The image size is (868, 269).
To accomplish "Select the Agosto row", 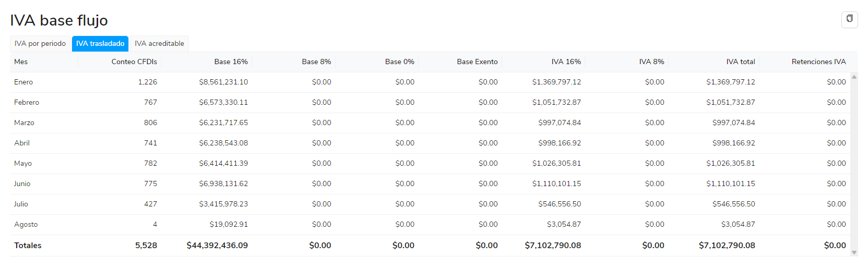I will 26,225.
